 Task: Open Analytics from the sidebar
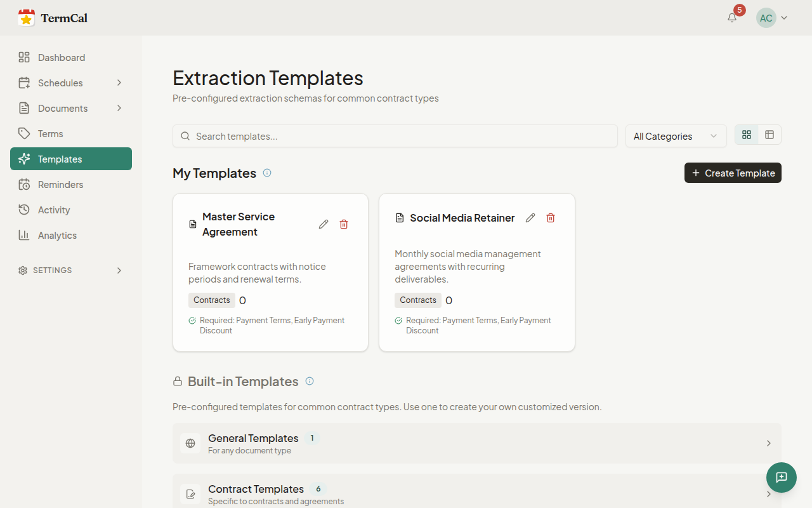56,235
